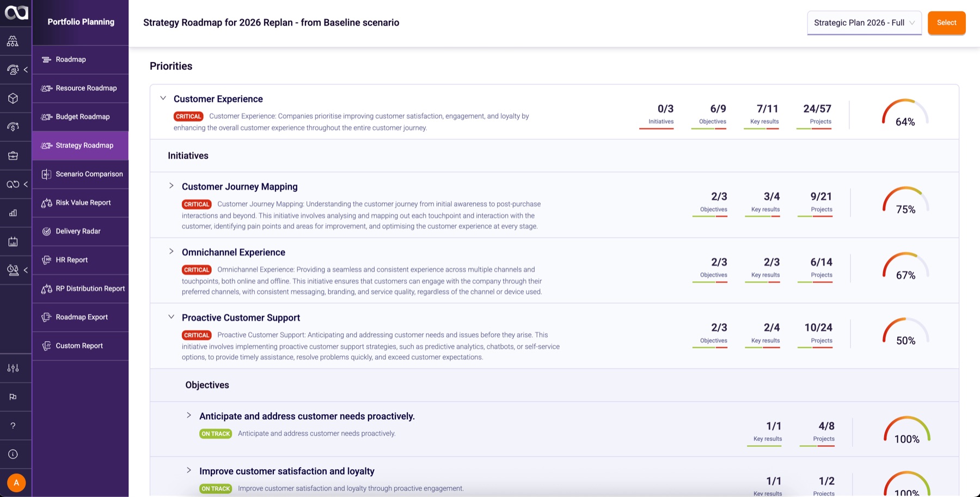The width and height of the screenshot is (980, 497).
Task: Collapse the Proactive Customer Support initiative
Action: click(x=171, y=317)
